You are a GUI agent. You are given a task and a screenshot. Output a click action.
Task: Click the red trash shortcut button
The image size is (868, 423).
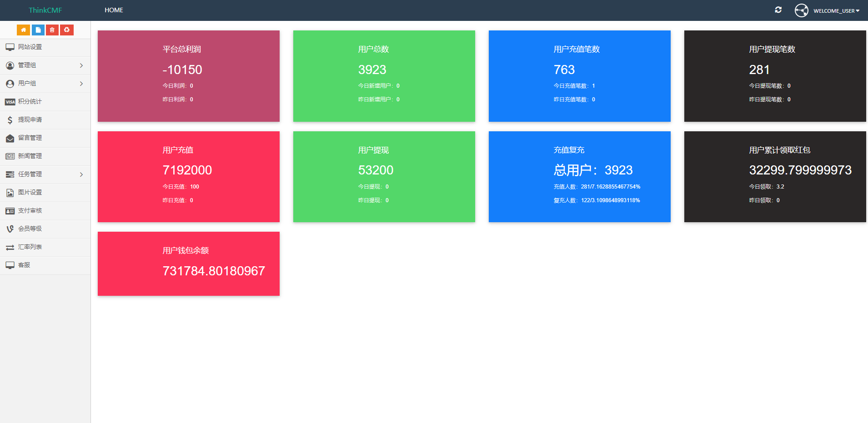click(52, 30)
